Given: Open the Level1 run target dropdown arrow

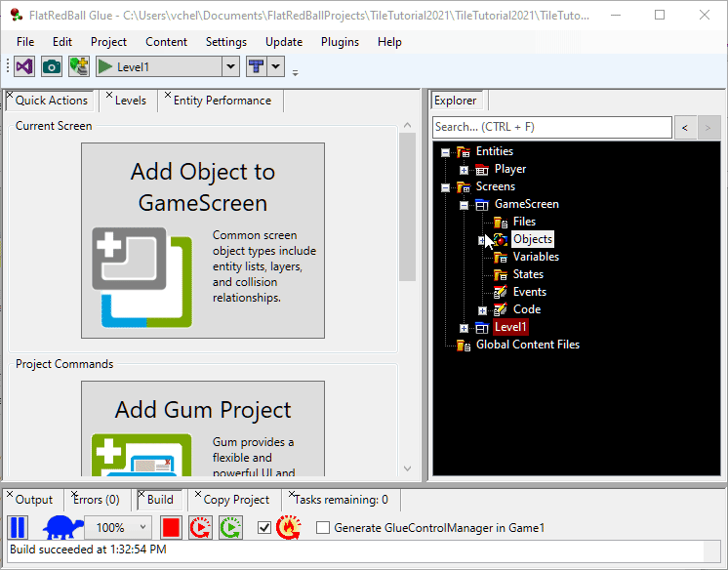Looking at the screenshot, I should click(x=230, y=66).
